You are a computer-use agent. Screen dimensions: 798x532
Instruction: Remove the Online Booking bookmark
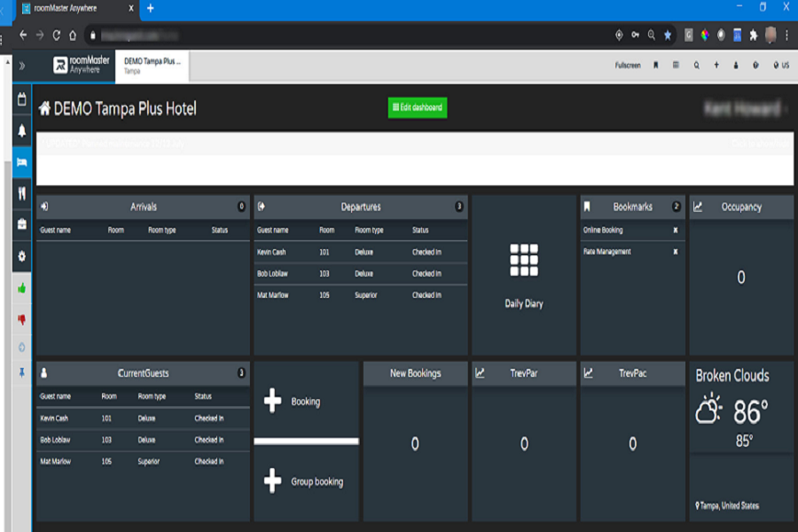click(677, 230)
